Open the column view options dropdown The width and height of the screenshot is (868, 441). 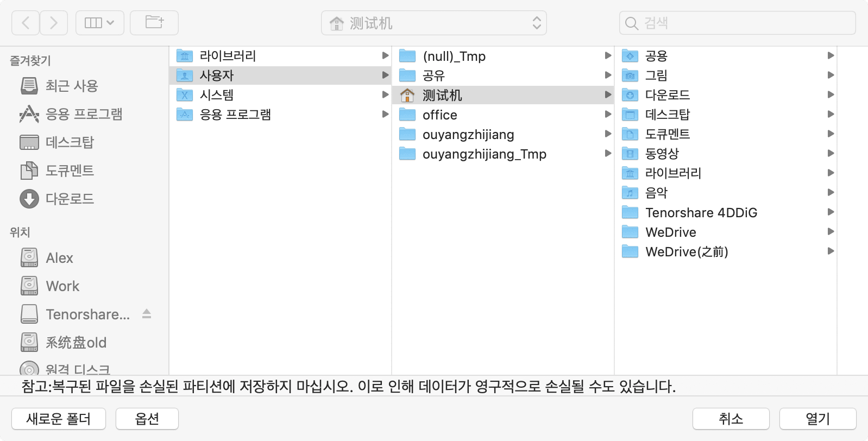(100, 23)
